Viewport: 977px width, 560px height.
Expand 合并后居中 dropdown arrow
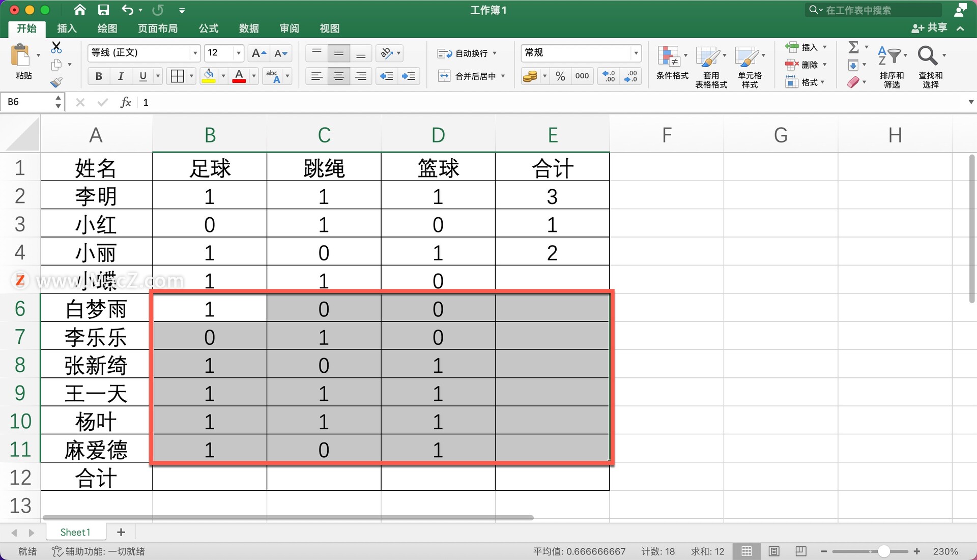503,76
